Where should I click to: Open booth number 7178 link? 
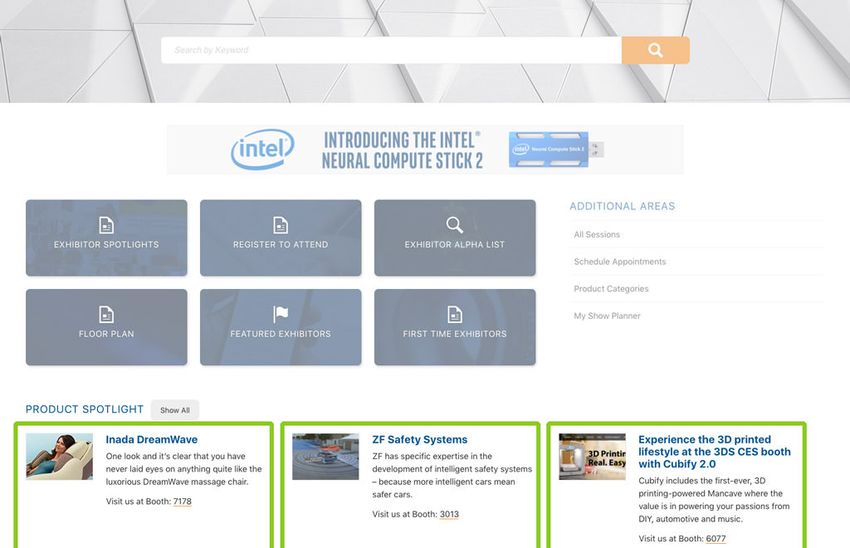182,501
